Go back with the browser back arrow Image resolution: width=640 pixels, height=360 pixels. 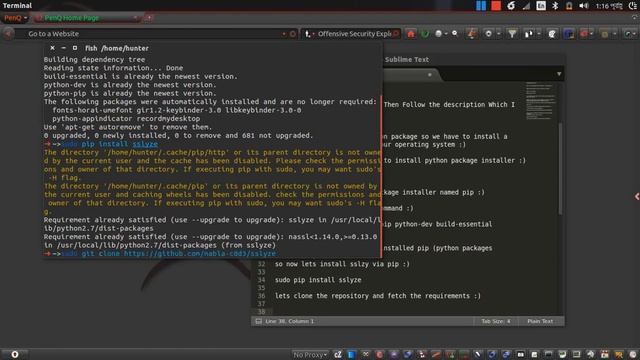coord(8,33)
